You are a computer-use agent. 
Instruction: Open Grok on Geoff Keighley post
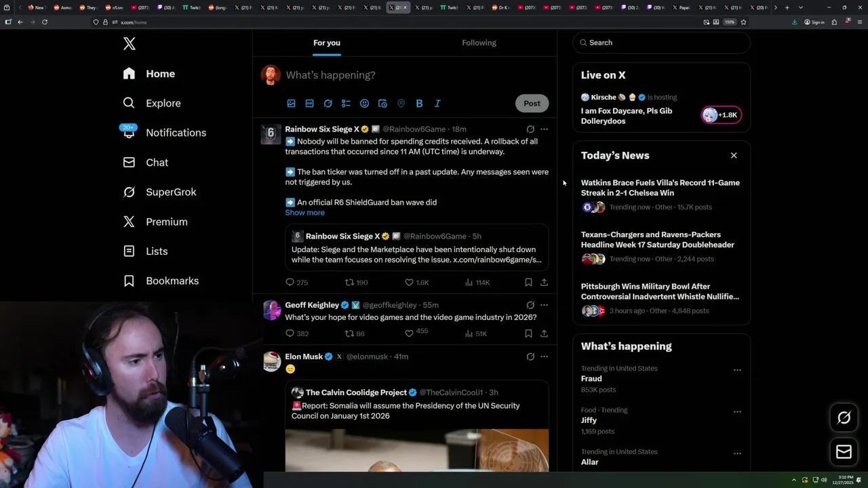coord(530,305)
